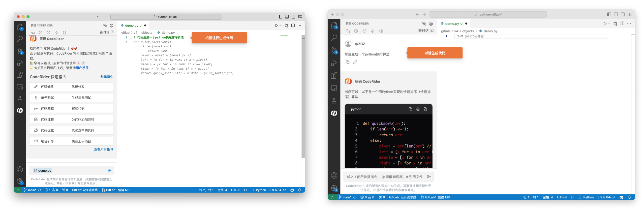The width and height of the screenshot is (644, 214).
Task: Toggle primary sidebar in right window title bar
Action: pos(609,14)
